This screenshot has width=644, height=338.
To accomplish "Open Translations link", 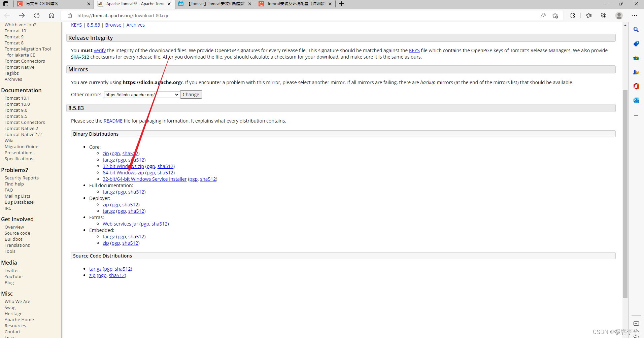I will [x=17, y=245].
